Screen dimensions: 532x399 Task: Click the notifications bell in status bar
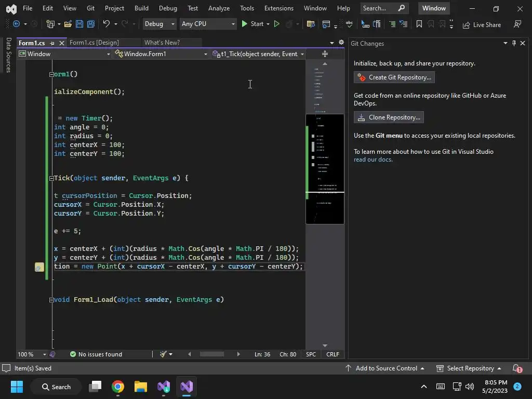click(517, 368)
